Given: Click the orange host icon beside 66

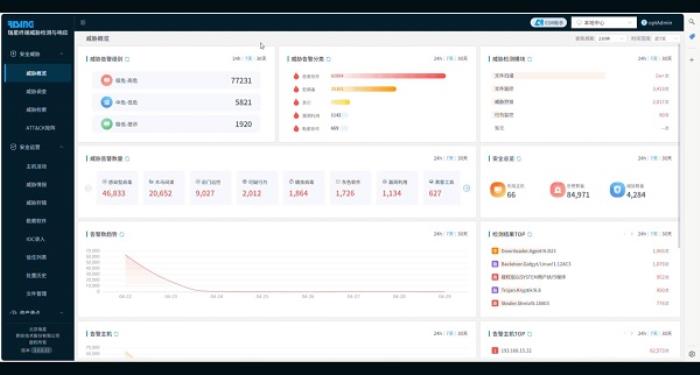Looking at the screenshot, I should 497,189.
